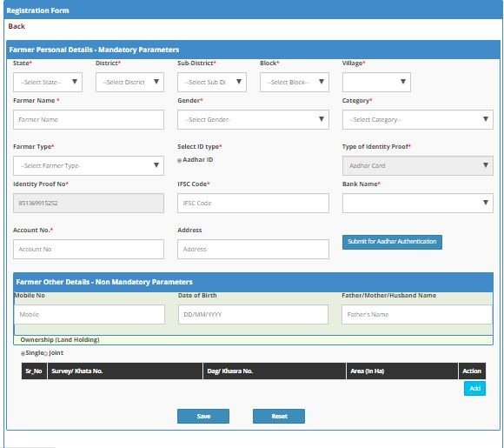
Task: Click the Registration Form title
Action: coord(37,10)
